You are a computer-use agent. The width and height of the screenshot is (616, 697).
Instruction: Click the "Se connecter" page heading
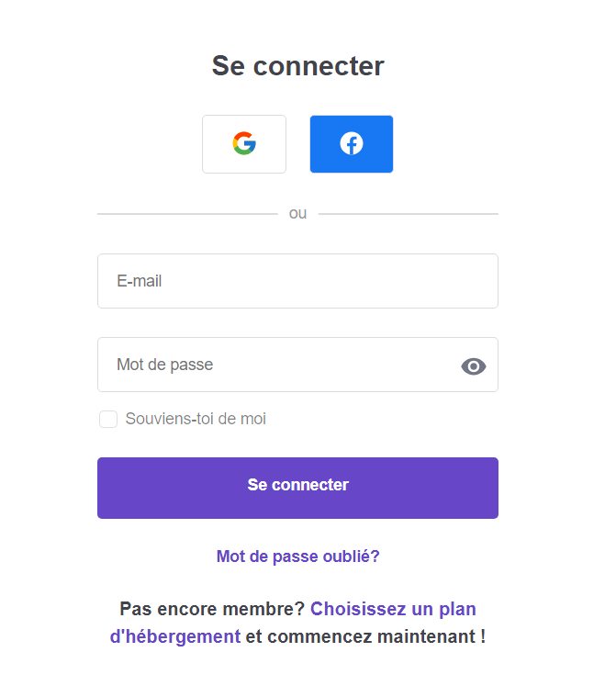tap(297, 66)
